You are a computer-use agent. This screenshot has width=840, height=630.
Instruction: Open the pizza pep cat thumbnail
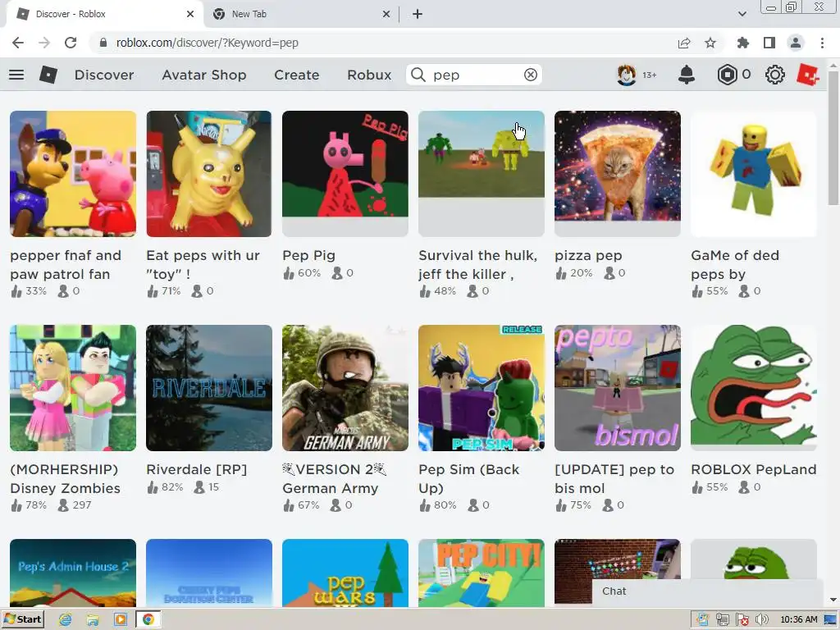click(617, 174)
